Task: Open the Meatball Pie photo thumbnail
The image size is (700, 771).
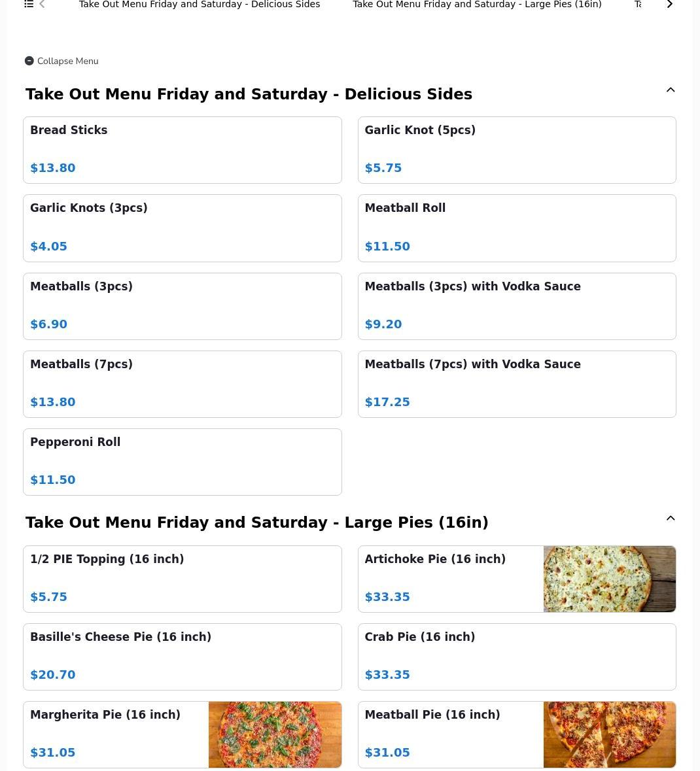Action: tap(610, 734)
